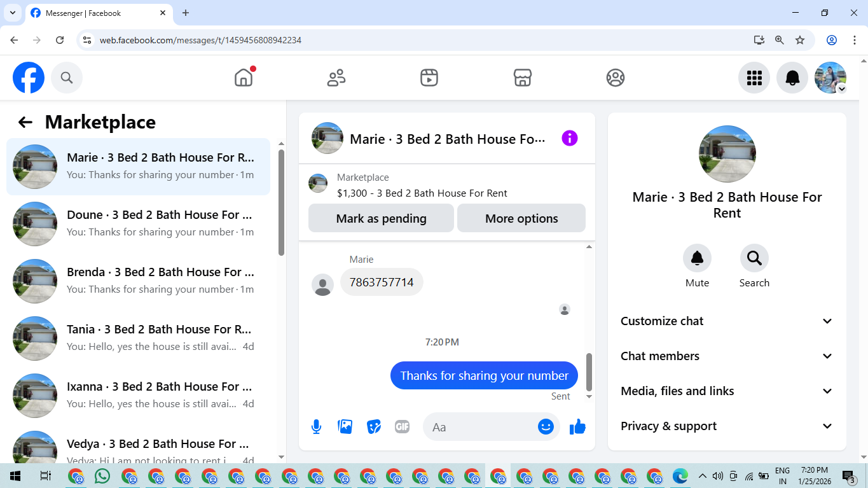
Task: Expand Customize chat section
Action: pos(727,321)
